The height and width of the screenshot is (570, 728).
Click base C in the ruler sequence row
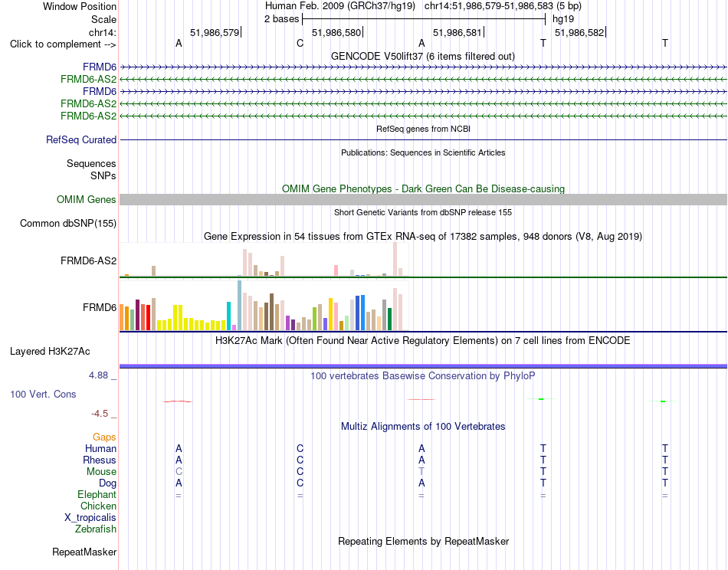tap(300, 43)
